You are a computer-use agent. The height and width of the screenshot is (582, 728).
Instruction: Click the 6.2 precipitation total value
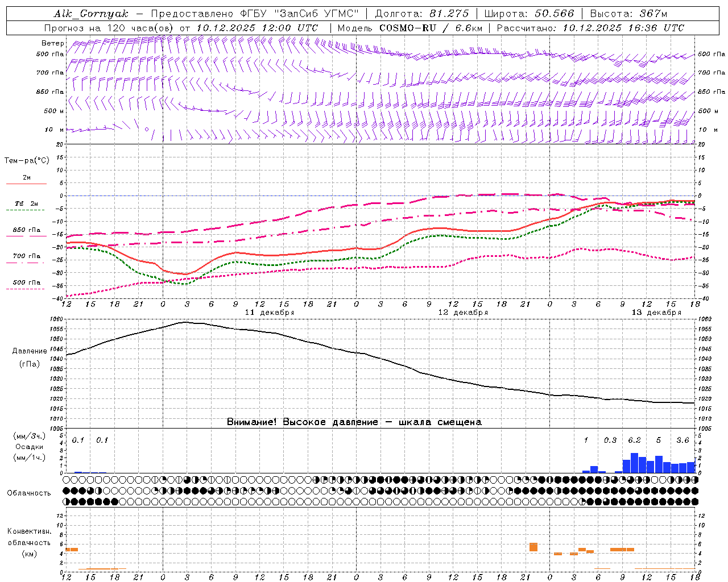pyautogui.click(x=635, y=440)
